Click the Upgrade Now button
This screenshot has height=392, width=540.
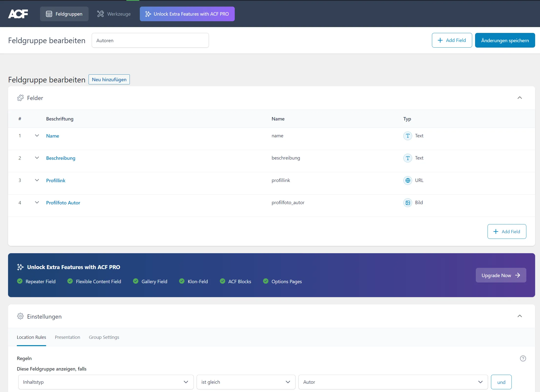click(x=501, y=275)
